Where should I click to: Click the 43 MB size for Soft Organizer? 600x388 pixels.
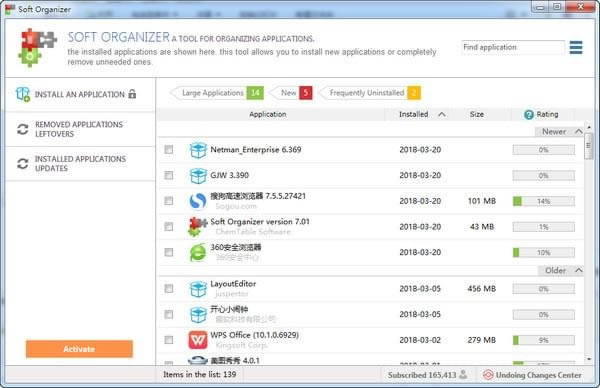482,227
